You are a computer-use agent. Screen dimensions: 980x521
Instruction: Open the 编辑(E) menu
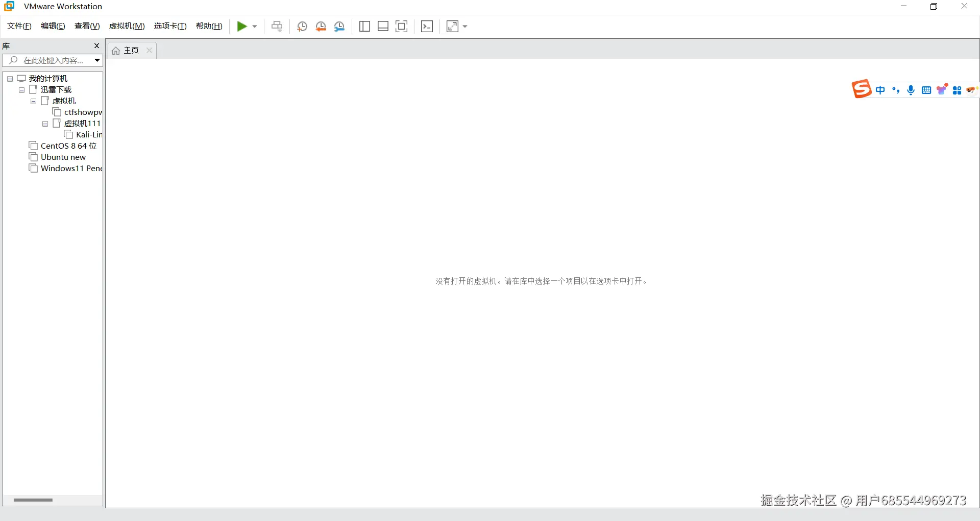coord(53,26)
